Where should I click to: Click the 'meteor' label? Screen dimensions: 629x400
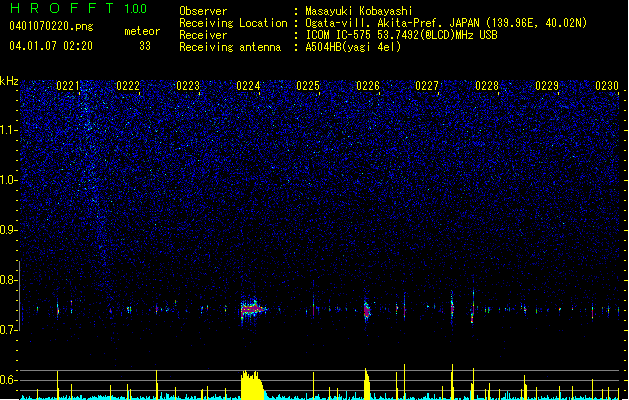coord(142,31)
